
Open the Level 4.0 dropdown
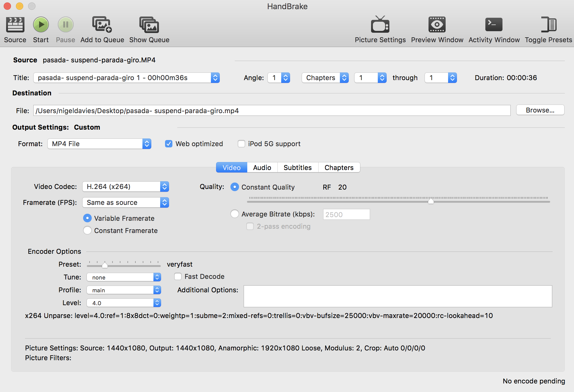click(124, 303)
